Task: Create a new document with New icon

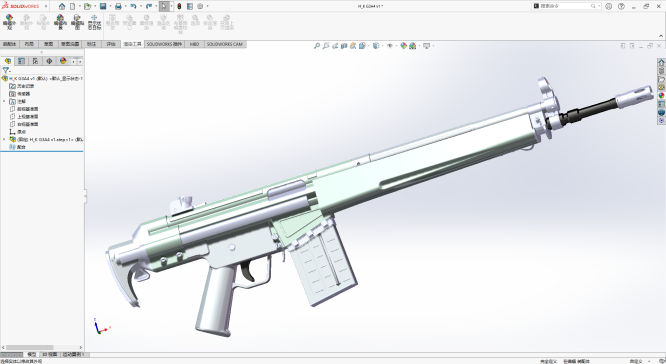Action: click(73, 6)
